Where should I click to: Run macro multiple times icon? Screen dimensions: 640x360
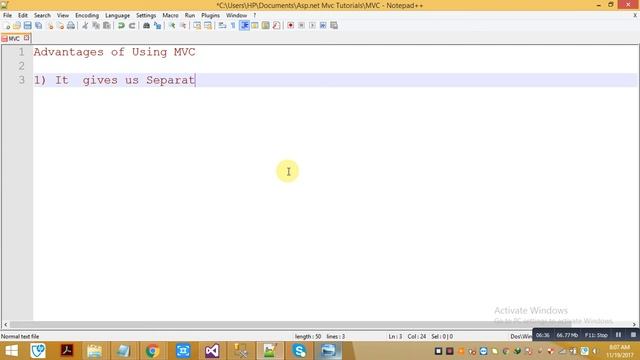click(x=323, y=25)
